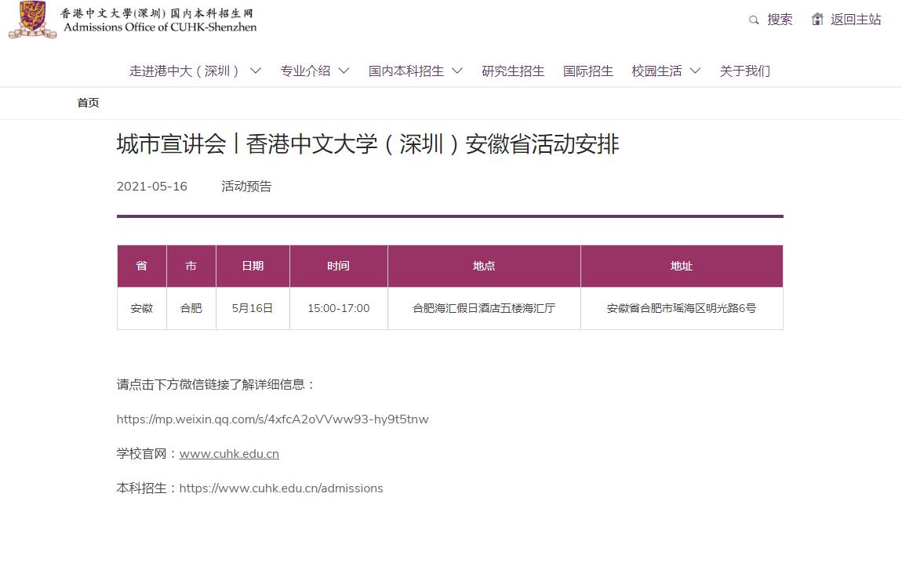The height and width of the screenshot is (588, 902).
Task: Expand the chevron next to 校园生活
Action: [695, 71]
